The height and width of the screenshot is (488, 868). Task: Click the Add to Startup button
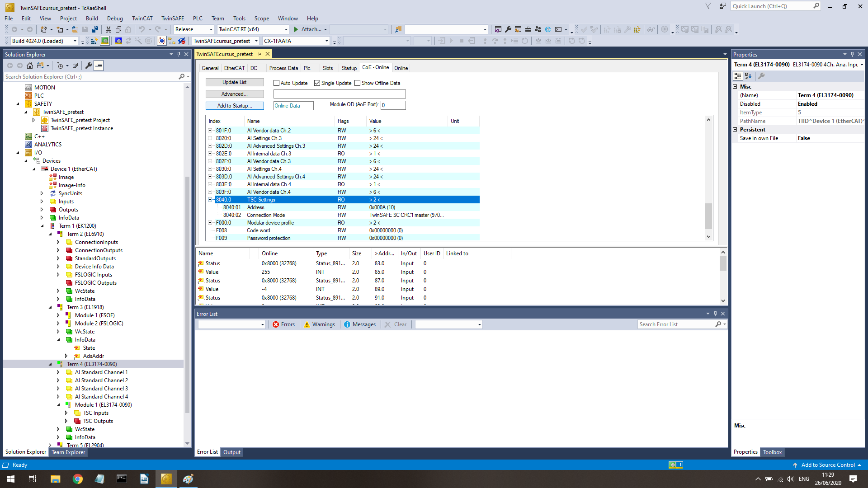(235, 106)
